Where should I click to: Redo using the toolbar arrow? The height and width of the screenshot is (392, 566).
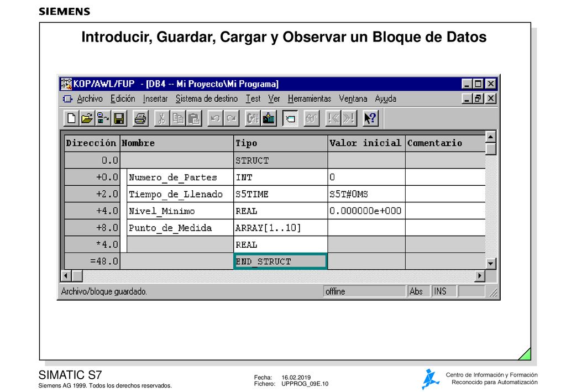tap(232, 118)
